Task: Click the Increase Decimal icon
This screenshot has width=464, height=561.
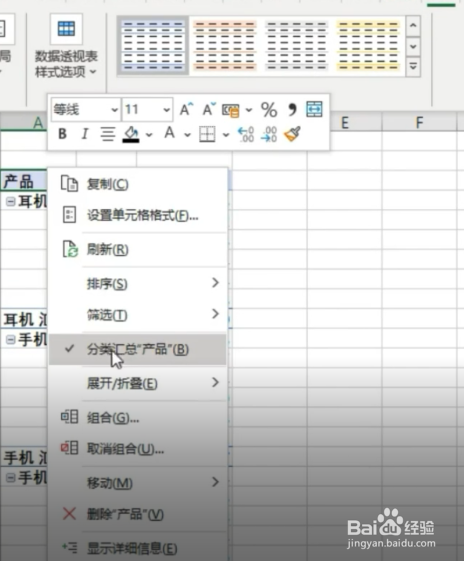Action: coord(246,135)
